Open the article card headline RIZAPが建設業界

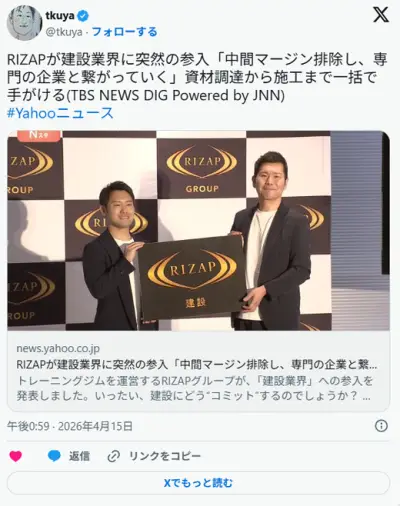click(197, 365)
